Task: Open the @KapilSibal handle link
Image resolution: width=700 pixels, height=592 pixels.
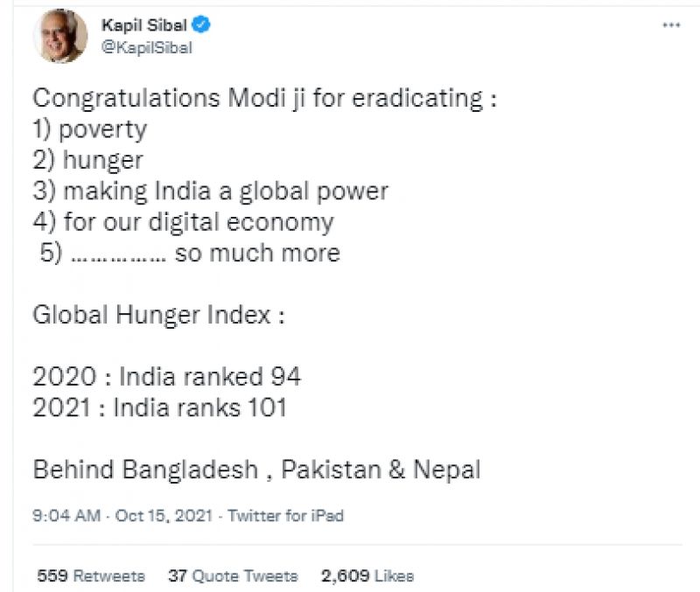Action: coord(147,48)
